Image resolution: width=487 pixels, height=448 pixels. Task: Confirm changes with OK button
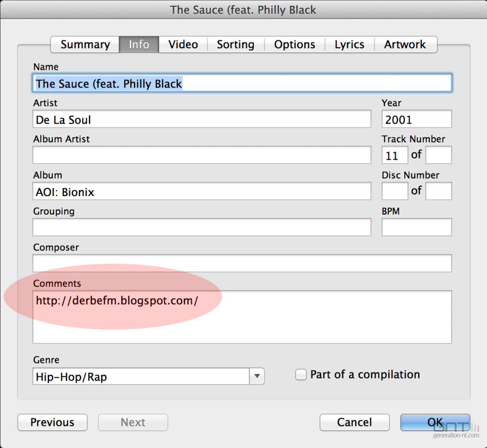click(435, 422)
